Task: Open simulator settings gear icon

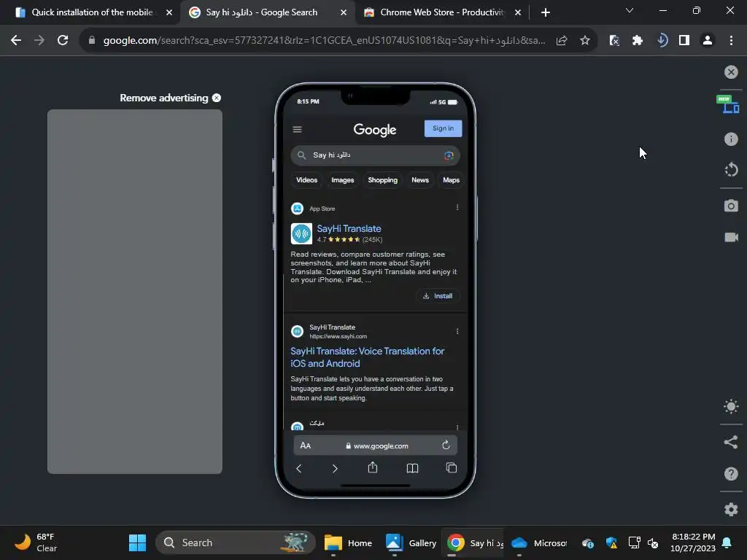Action: [x=731, y=509]
